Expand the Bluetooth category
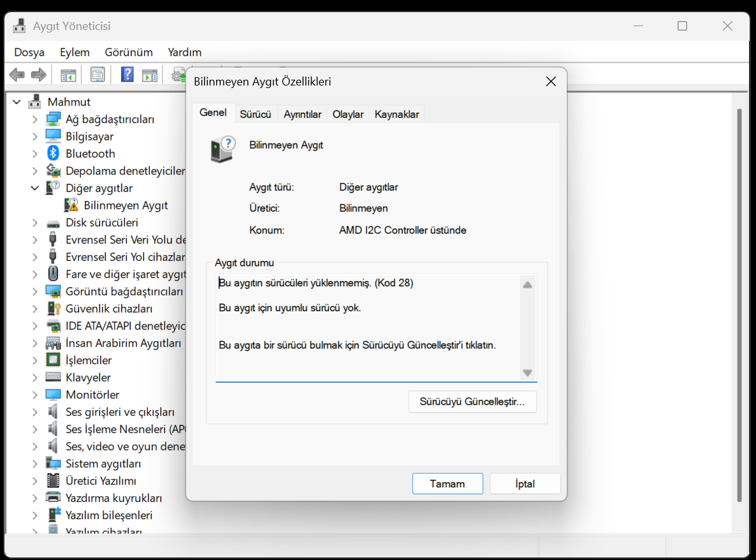Image resolution: width=756 pixels, height=560 pixels. pyautogui.click(x=34, y=153)
